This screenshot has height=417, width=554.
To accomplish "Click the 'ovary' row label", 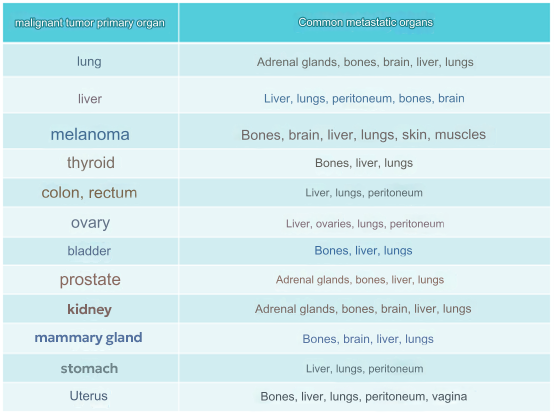I will [x=90, y=223].
